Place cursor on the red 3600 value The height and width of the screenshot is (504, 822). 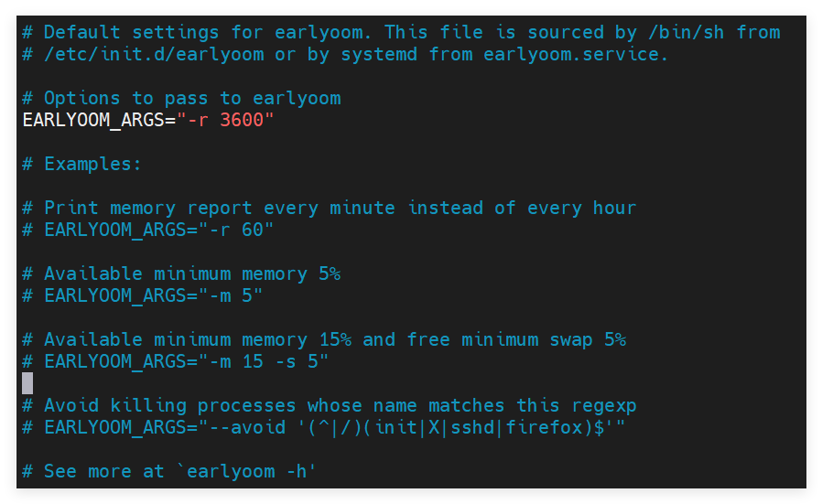point(242,120)
